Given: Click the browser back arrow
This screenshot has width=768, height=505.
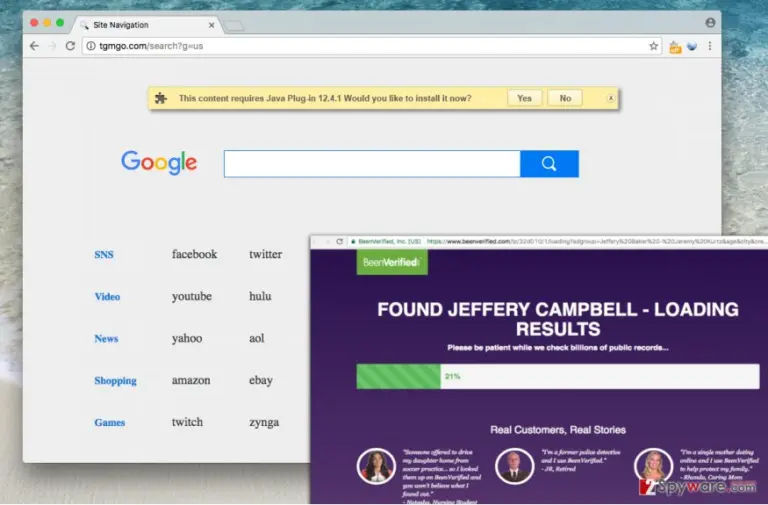Looking at the screenshot, I should (34, 46).
